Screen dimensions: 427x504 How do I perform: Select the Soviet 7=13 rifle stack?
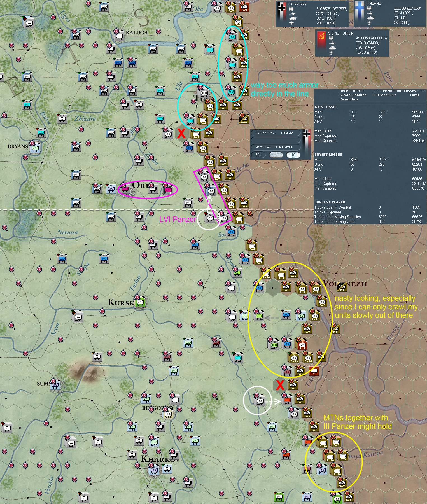point(294,358)
